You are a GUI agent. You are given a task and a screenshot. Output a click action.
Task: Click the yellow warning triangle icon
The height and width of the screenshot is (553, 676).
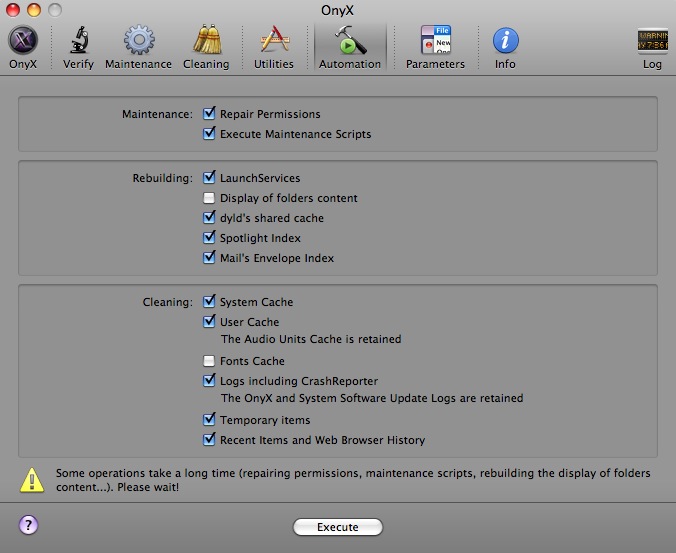(x=32, y=480)
